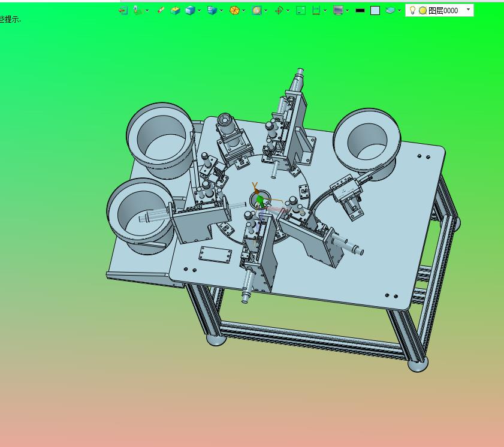Click the view orientation cube icon
This screenshot has height=447, width=504.
point(212,11)
